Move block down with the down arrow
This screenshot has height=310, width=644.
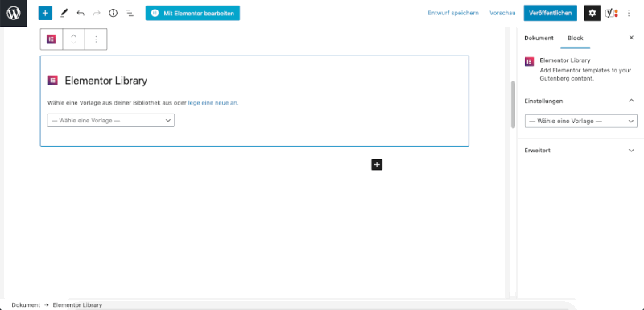click(74, 43)
